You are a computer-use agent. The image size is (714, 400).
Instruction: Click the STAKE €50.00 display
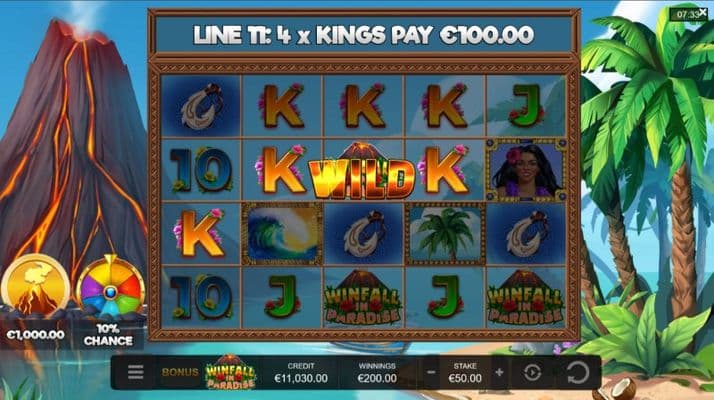[x=465, y=373]
